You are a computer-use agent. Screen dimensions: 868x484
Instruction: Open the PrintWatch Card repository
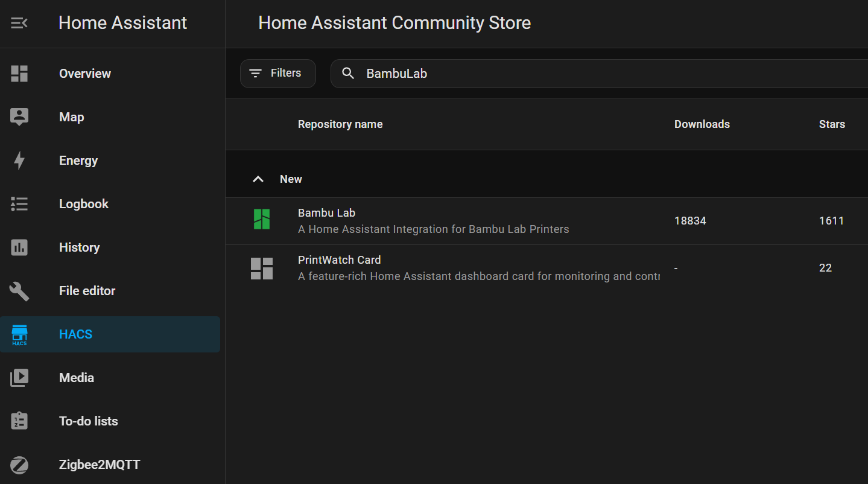pos(546,268)
